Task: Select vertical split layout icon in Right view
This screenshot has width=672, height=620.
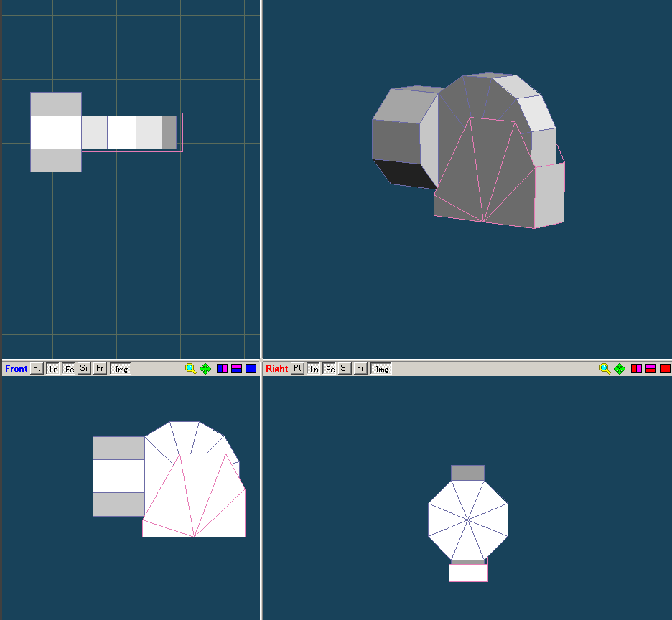Action: click(x=636, y=369)
